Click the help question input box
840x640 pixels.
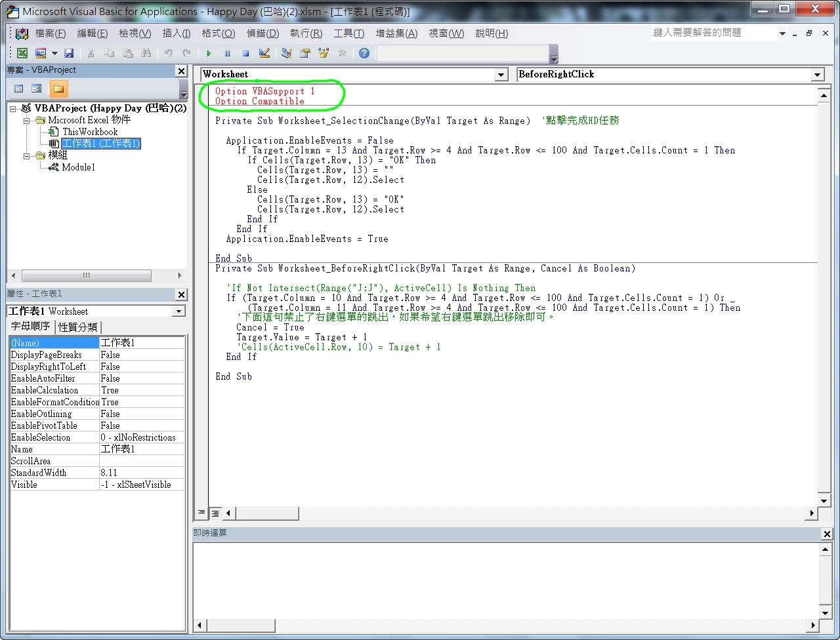(x=713, y=33)
